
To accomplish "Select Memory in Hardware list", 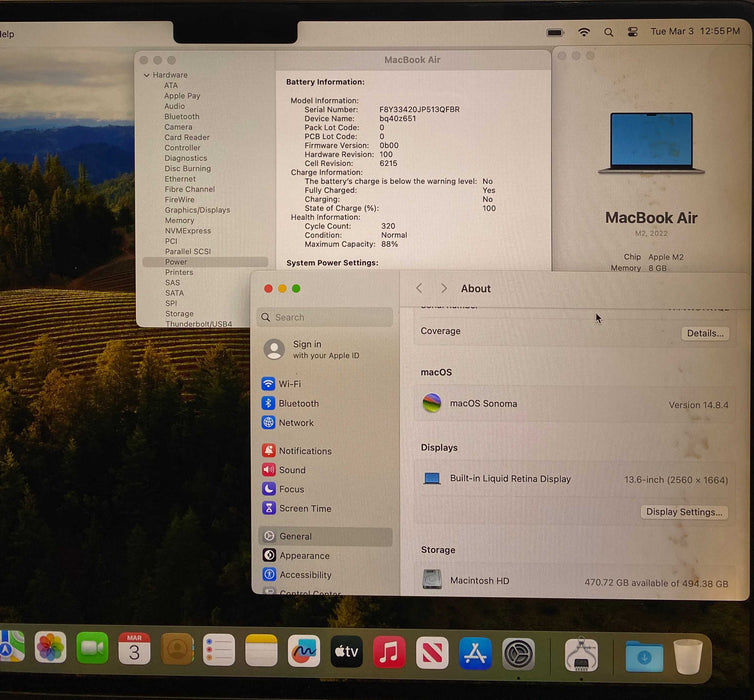I will point(179,220).
